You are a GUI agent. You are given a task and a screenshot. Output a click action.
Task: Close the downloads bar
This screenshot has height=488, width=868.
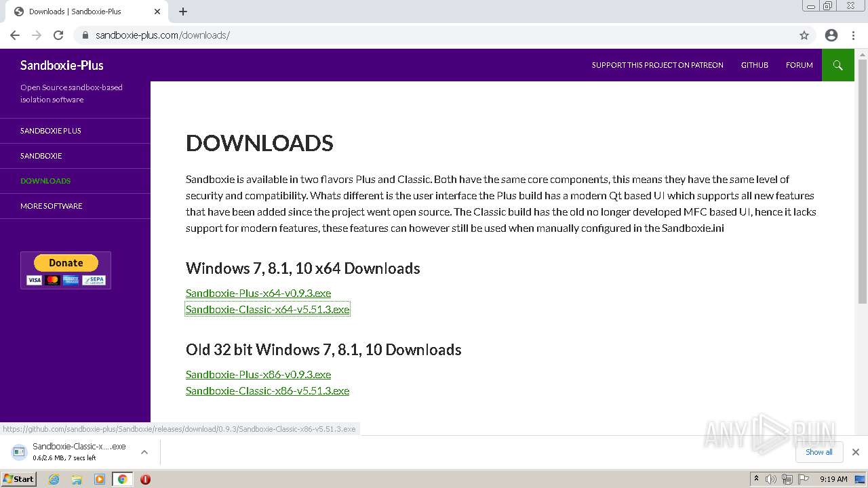(856, 452)
